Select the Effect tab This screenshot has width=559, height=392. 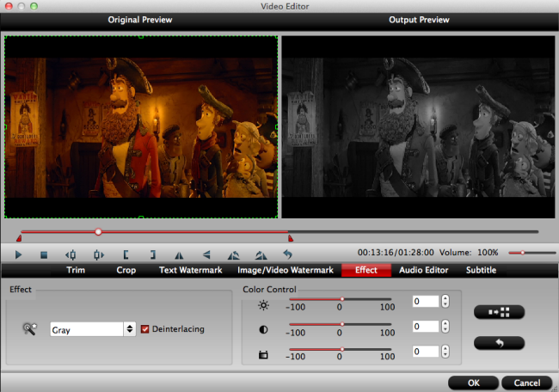366,270
